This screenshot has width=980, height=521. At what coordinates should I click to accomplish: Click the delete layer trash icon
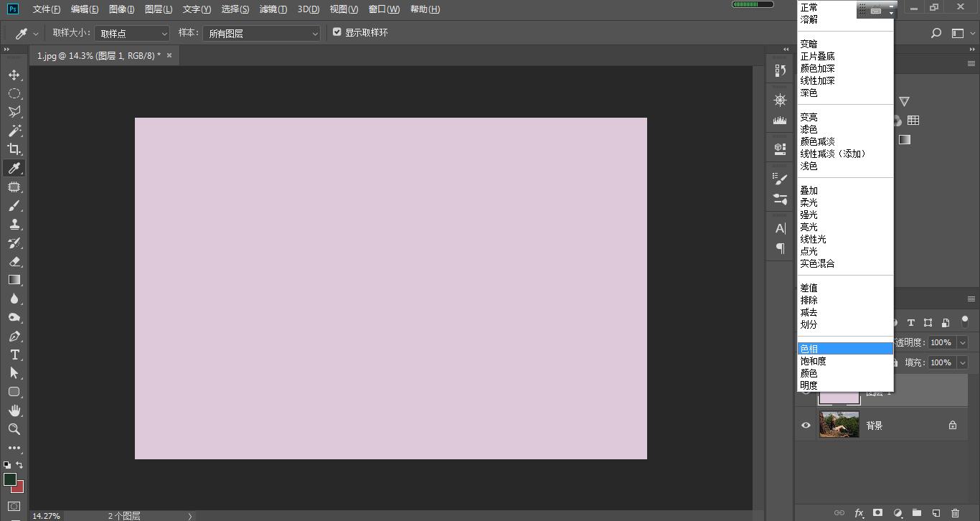955,513
